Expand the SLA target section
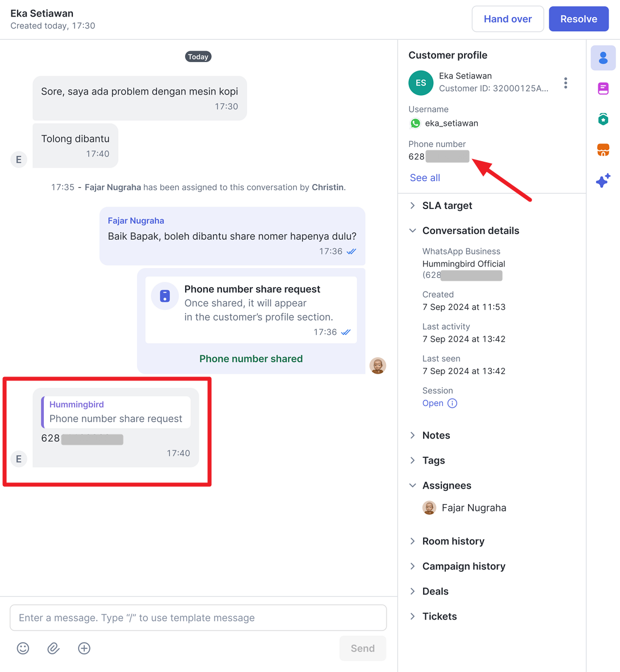620x672 pixels. 441,206
